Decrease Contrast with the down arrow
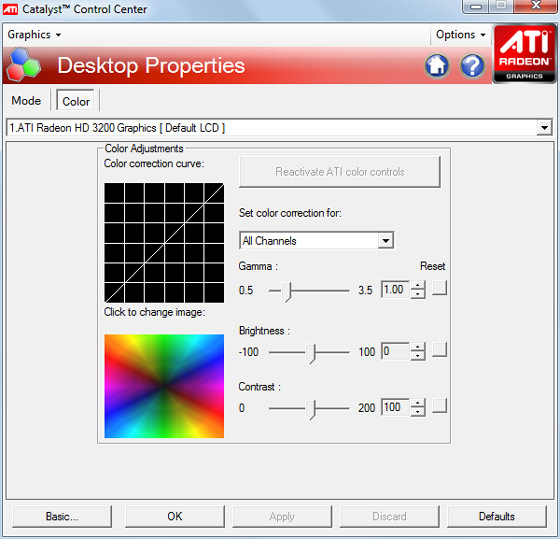 pos(418,411)
